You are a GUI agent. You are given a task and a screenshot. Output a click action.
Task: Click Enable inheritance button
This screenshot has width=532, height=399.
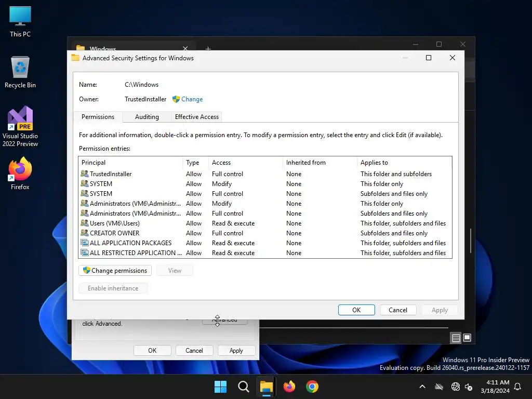[113, 288]
